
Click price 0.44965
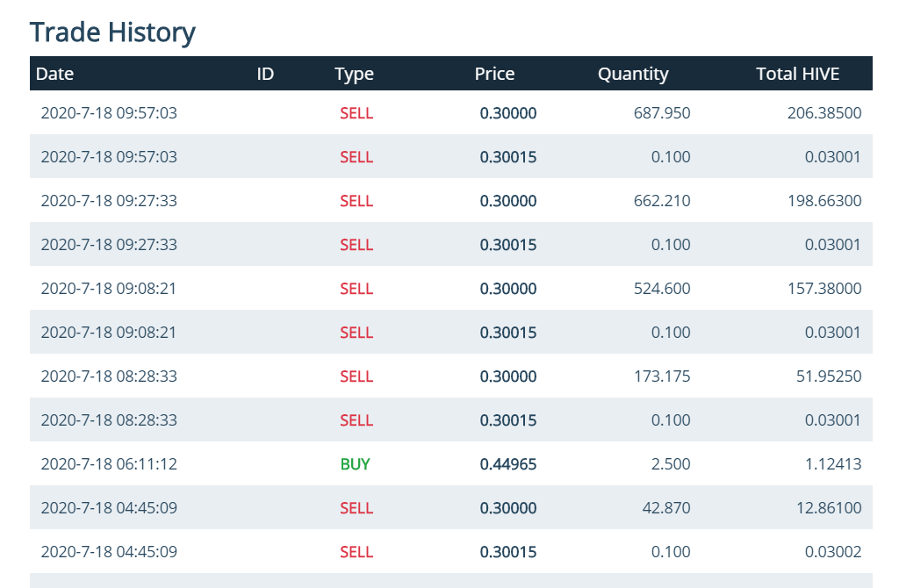point(508,464)
